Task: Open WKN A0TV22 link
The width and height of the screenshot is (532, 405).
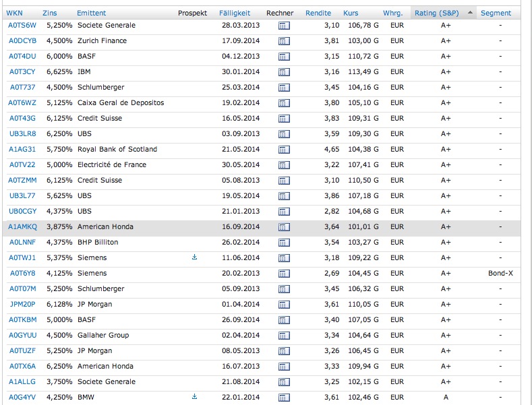Action: point(22,164)
